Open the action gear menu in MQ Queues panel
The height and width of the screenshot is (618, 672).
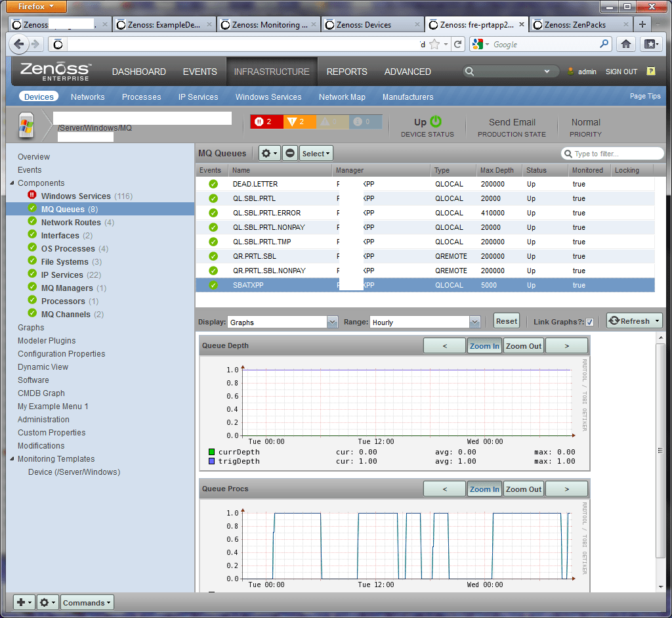[x=268, y=153]
